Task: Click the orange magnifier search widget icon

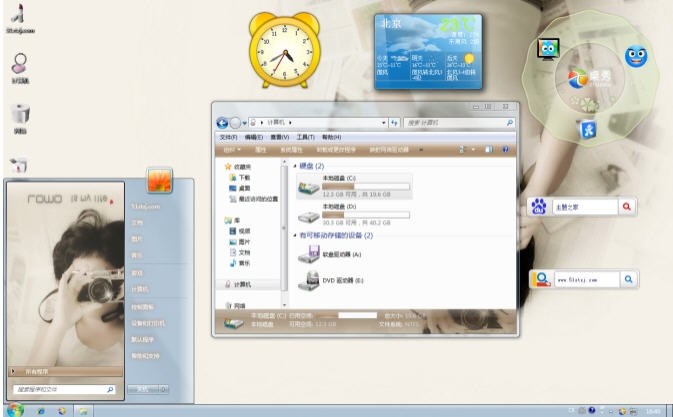Action: click(x=541, y=279)
